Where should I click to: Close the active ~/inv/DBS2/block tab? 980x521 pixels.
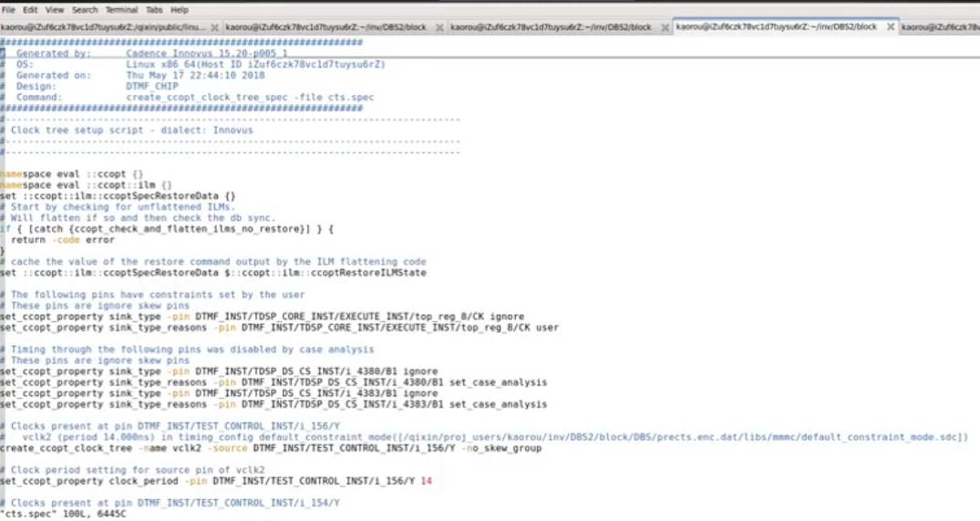[891, 26]
